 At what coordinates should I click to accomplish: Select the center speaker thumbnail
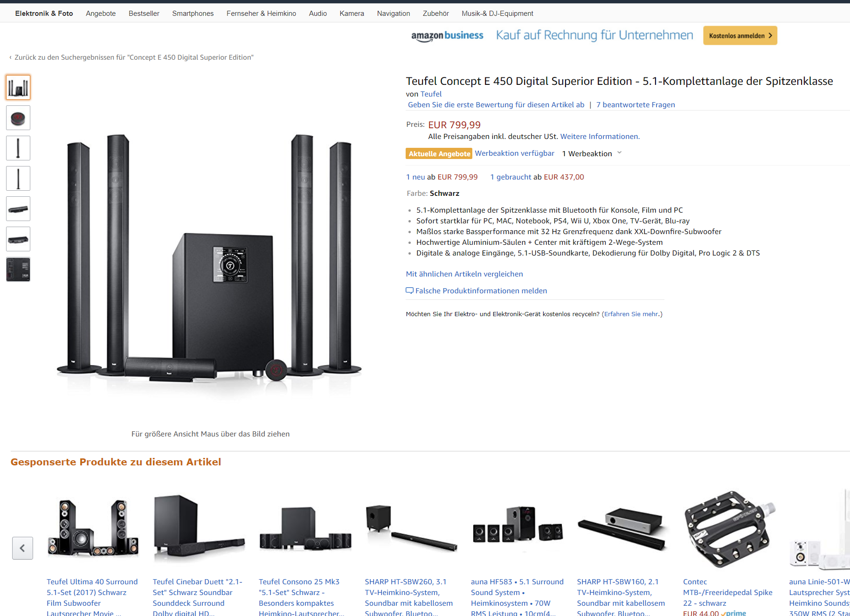pyautogui.click(x=18, y=208)
